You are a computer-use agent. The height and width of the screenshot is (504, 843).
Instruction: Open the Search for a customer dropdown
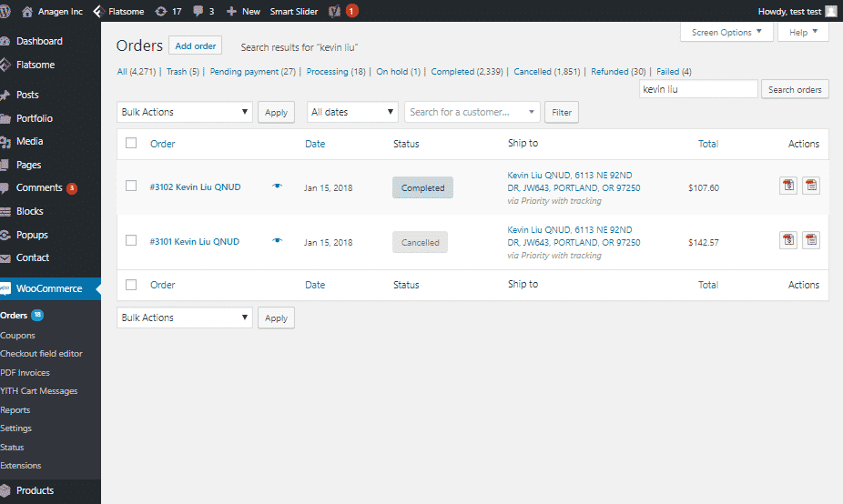pos(472,112)
